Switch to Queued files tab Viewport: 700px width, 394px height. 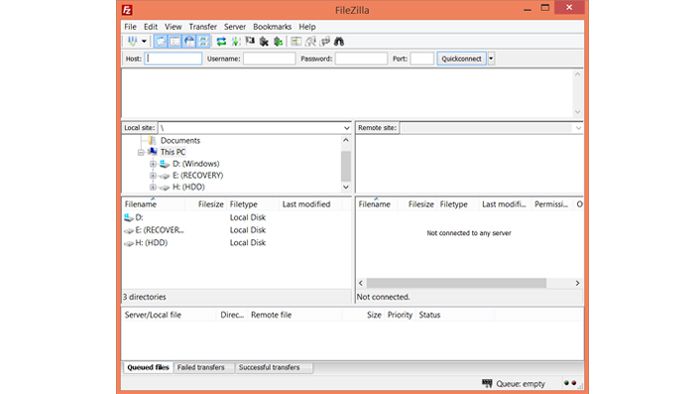coord(148,367)
